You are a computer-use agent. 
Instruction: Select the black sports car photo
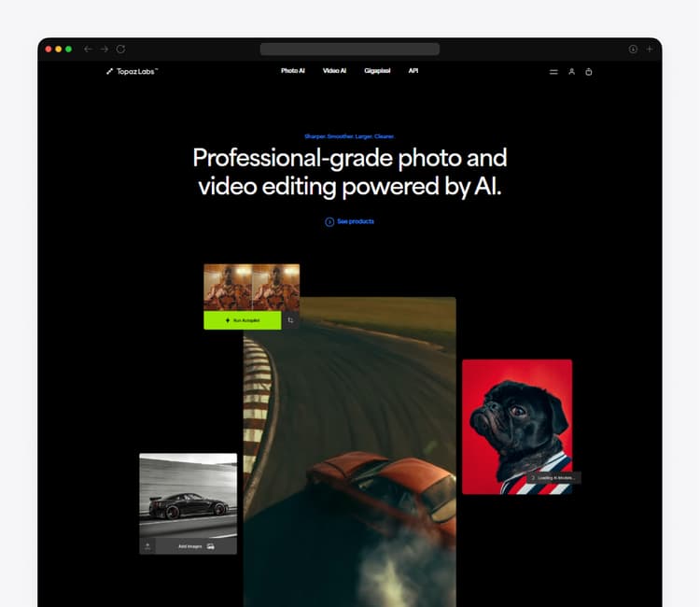[x=188, y=495]
